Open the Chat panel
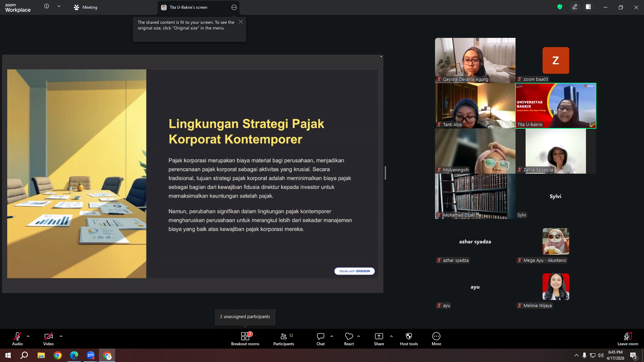The height and width of the screenshot is (362, 644). pyautogui.click(x=321, y=339)
